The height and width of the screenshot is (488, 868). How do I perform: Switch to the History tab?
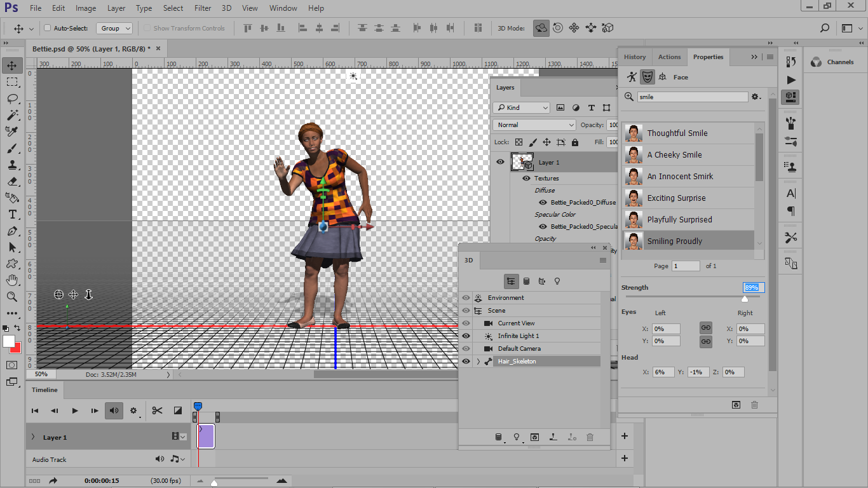(635, 57)
